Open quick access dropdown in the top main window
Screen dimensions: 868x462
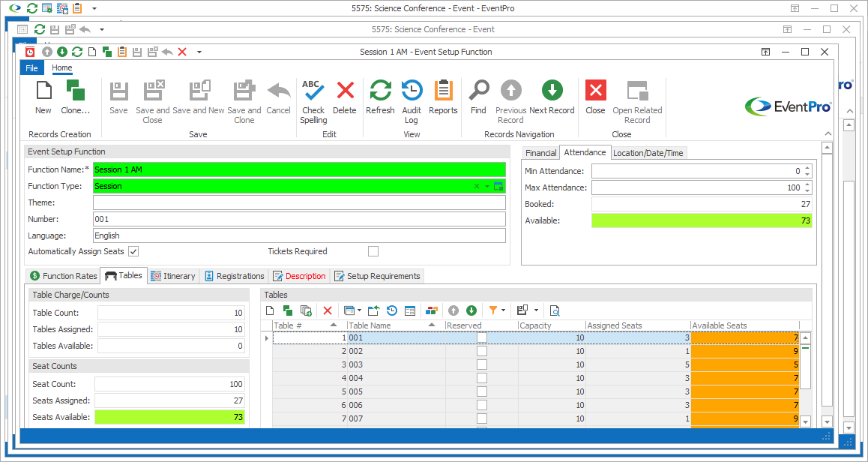94,8
